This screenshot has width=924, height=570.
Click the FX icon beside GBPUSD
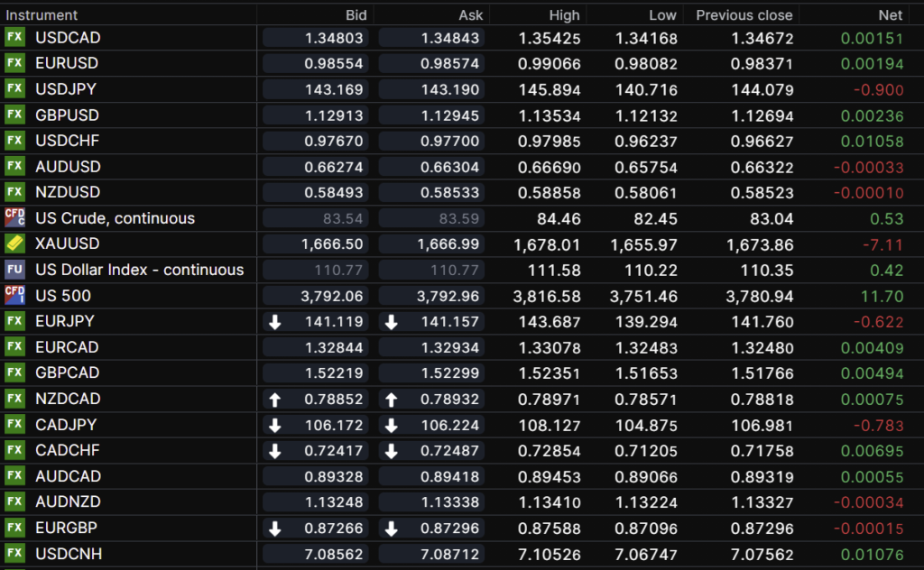click(14, 115)
